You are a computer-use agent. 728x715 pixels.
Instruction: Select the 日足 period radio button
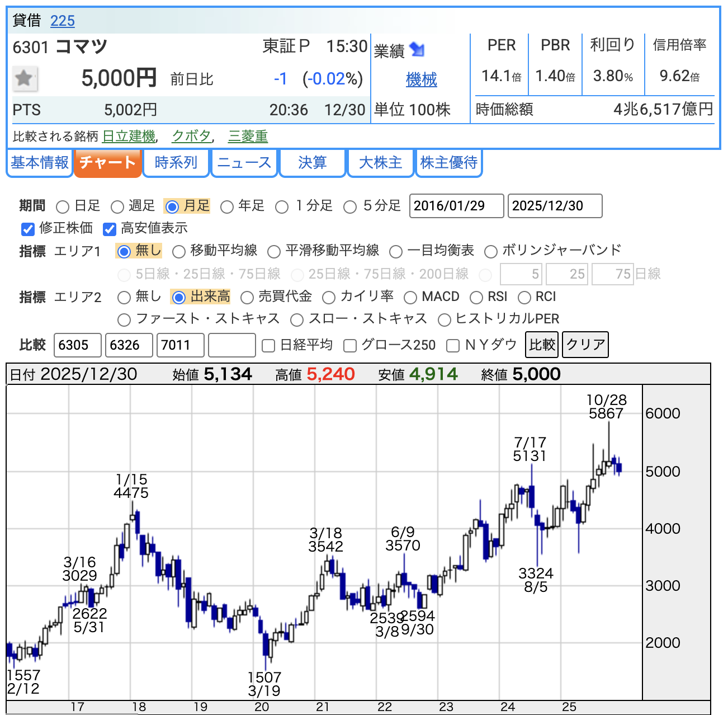click(x=63, y=207)
